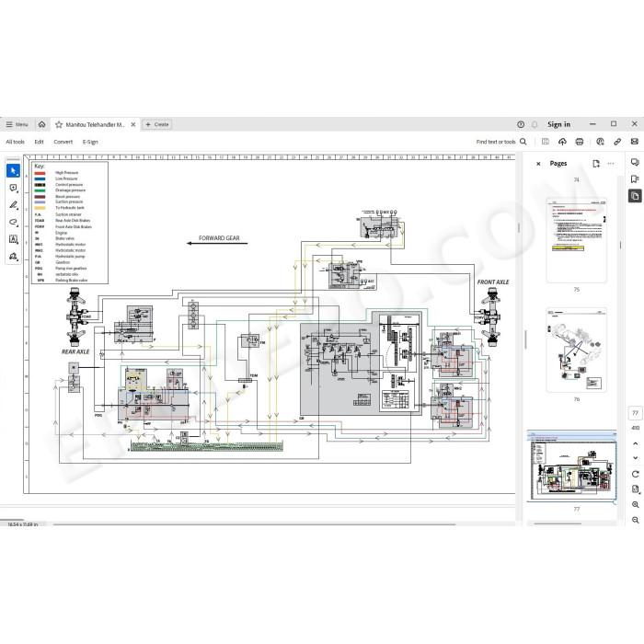Open the E-Sign tab
The width and height of the screenshot is (644, 644).
point(90,142)
